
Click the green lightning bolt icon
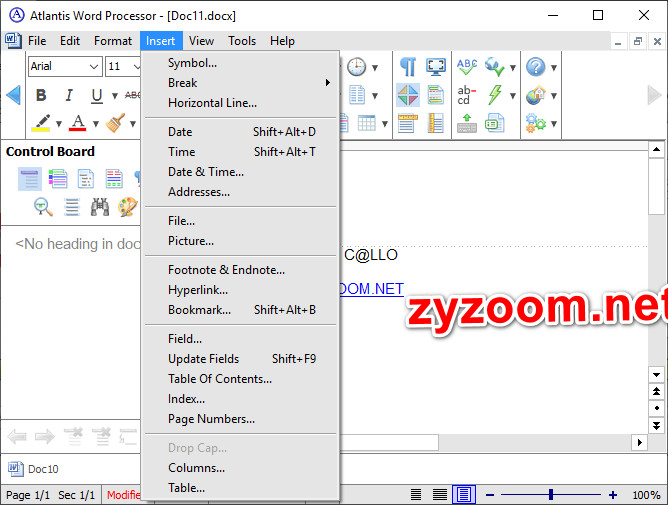(495, 95)
